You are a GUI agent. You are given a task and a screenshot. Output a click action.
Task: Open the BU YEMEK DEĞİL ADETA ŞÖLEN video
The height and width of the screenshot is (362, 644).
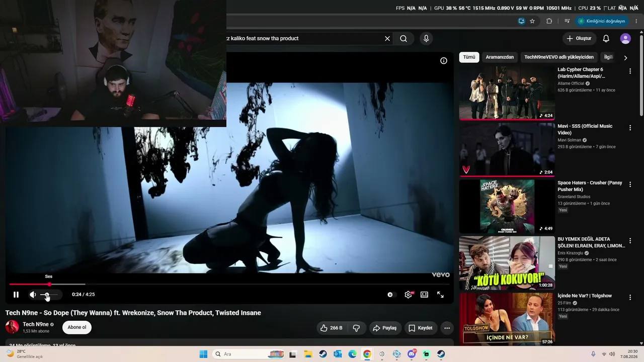[x=507, y=263]
